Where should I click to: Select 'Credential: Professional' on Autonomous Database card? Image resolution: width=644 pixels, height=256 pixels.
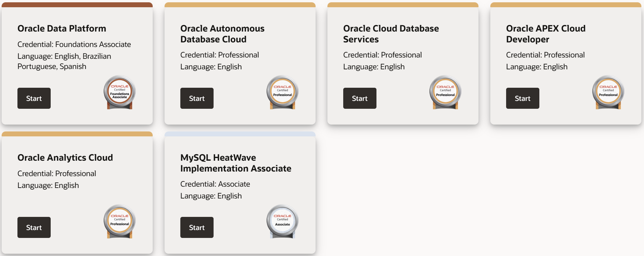click(219, 55)
